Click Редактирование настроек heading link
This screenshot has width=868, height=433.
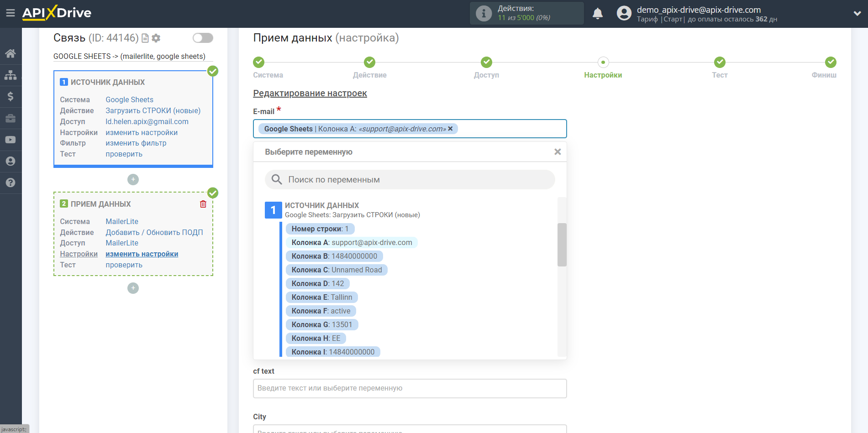click(x=310, y=94)
